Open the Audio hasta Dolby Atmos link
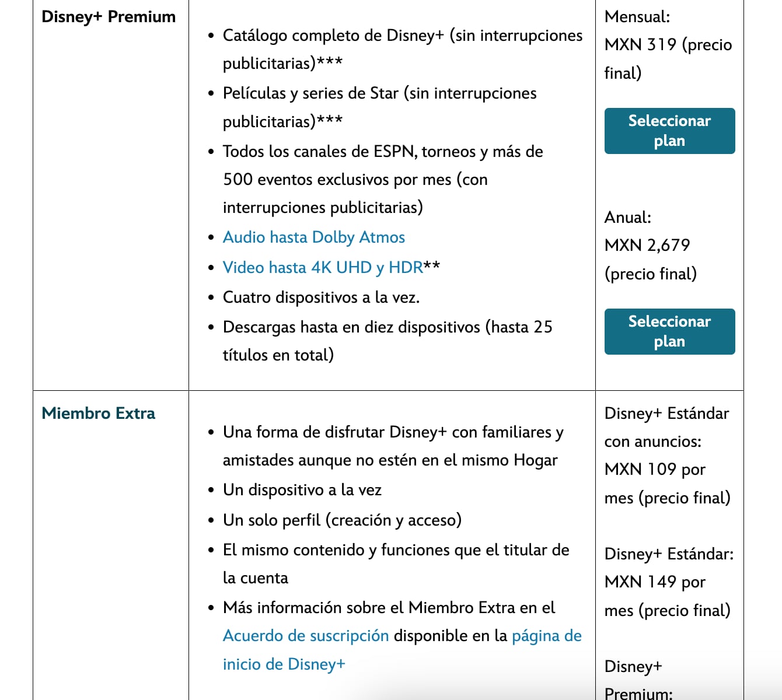Image resolution: width=782 pixels, height=700 pixels. (314, 237)
